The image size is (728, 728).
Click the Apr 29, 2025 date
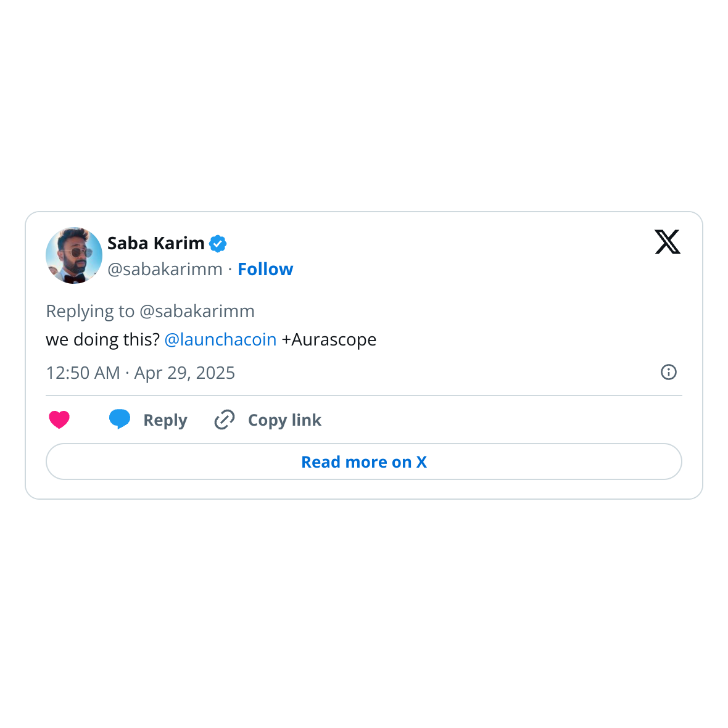[x=184, y=373]
